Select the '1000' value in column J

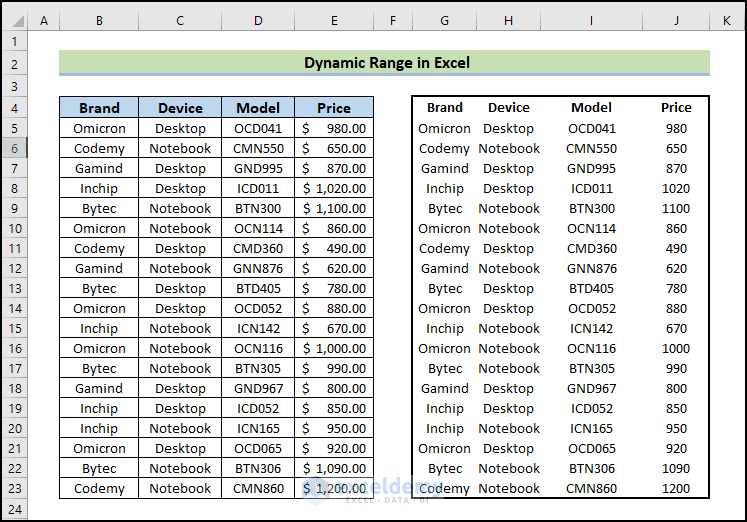click(x=676, y=348)
